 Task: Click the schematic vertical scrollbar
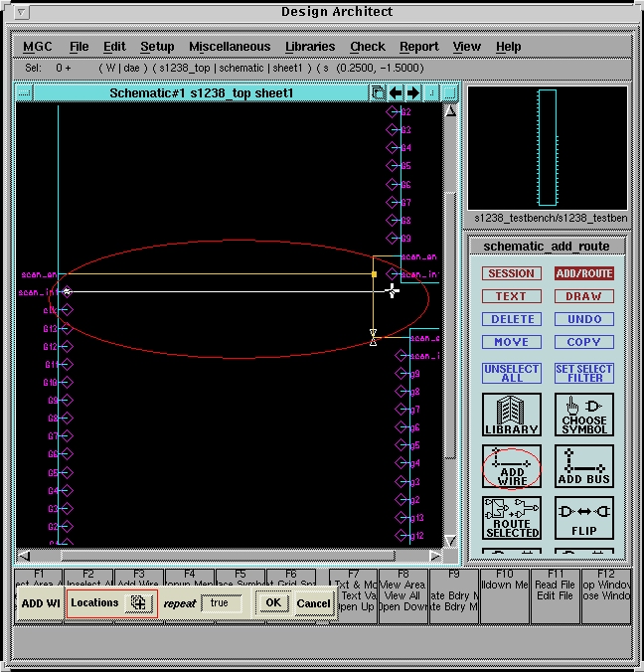[449, 328]
